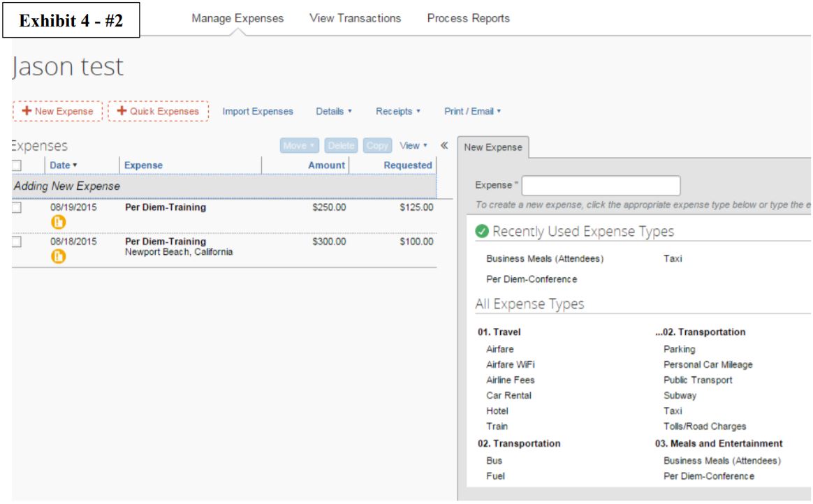The height and width of the screenshot is (504, 813).
Task: Open the Receipts dropdown menu
Action: 397,112
